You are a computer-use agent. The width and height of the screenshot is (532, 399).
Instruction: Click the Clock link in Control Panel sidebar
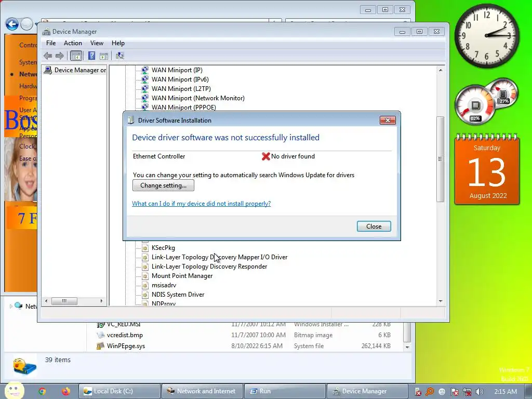click(x=28, y=146)
